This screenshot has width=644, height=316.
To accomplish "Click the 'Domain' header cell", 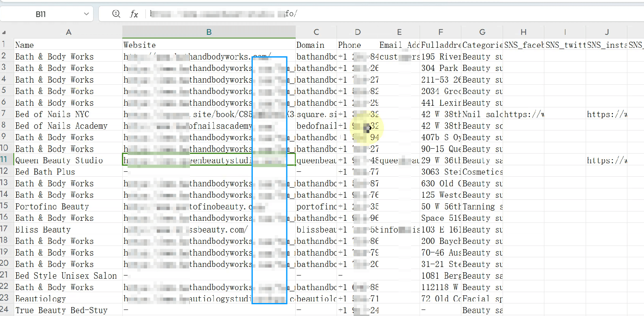I will coord(316,45).
